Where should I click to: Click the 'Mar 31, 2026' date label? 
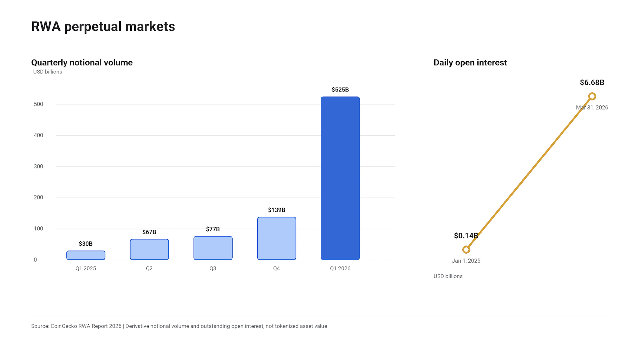[x=592, y=108]
